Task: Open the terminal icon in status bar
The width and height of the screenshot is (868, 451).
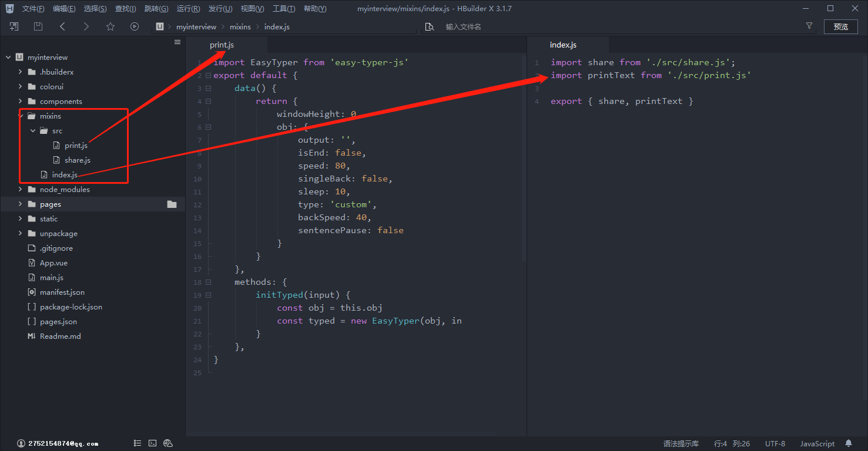Action: tap(152, 443)
